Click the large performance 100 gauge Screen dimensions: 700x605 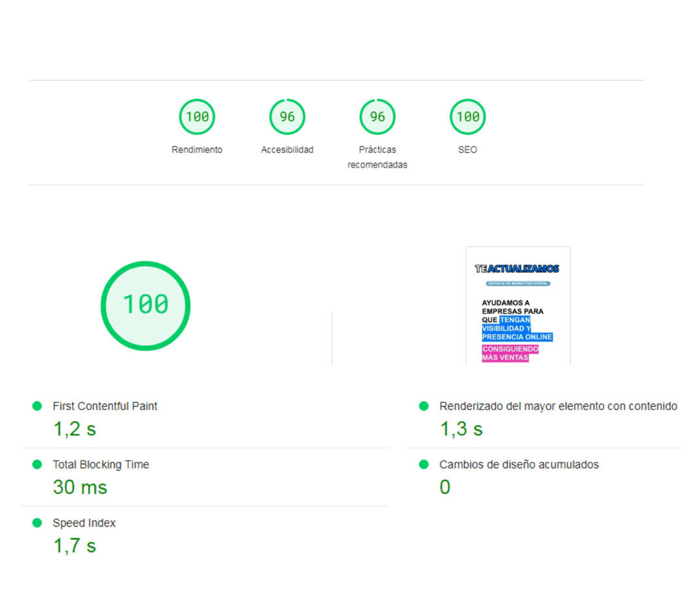point(145,306)
